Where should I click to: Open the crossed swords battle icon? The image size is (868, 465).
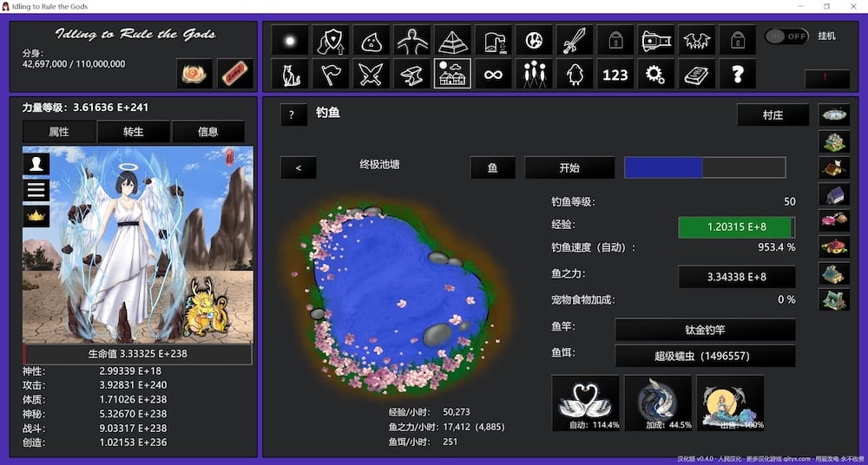[371, 74]
